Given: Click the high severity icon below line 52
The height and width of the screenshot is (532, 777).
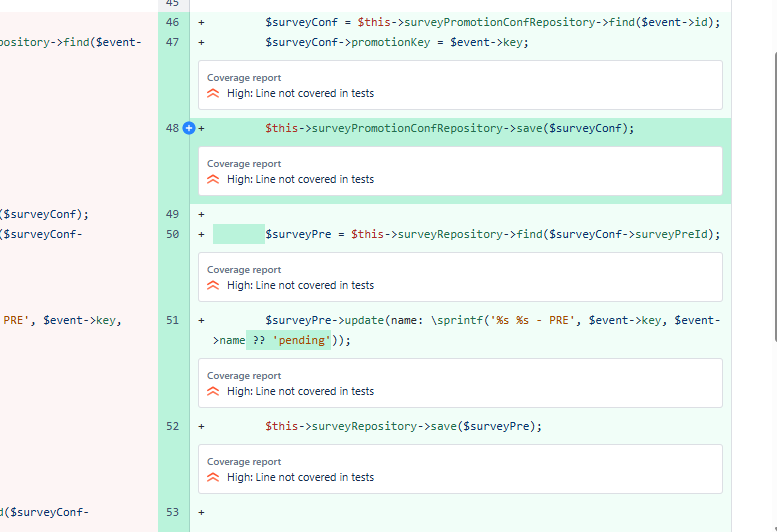Looking at the screenshot, I should [x=213, y=478].
